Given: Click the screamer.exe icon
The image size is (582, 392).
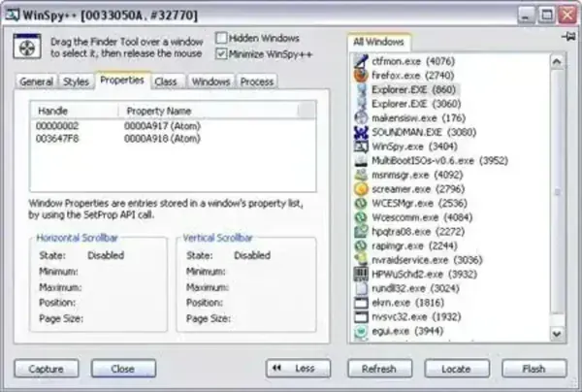Looking at the screenshot, I should tap(361, 189).
